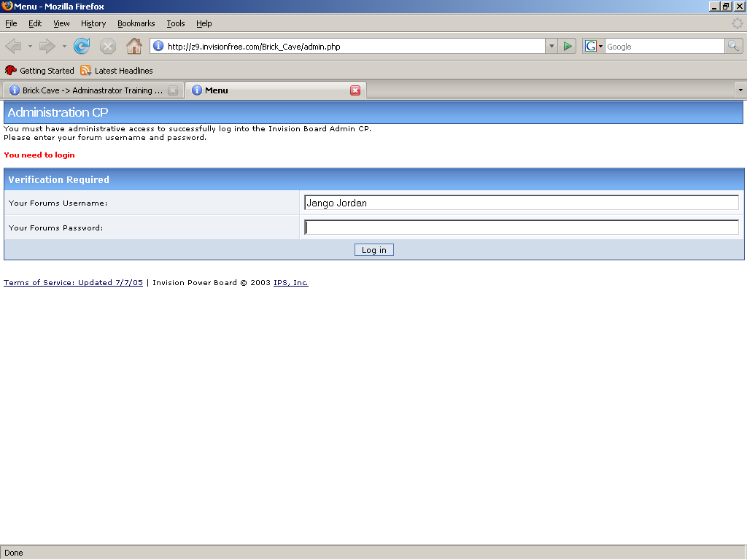Click the Getting Started bookmark icon
747x560 pixels.
pyautogui.click(x=10, y=71)
